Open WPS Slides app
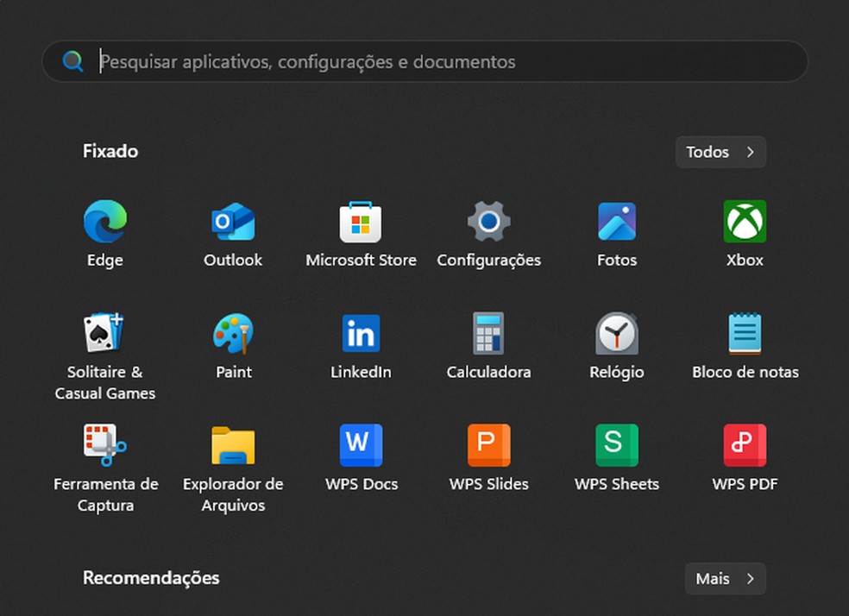The width and height of the screenshot is (849, 616). pos(488,446)
